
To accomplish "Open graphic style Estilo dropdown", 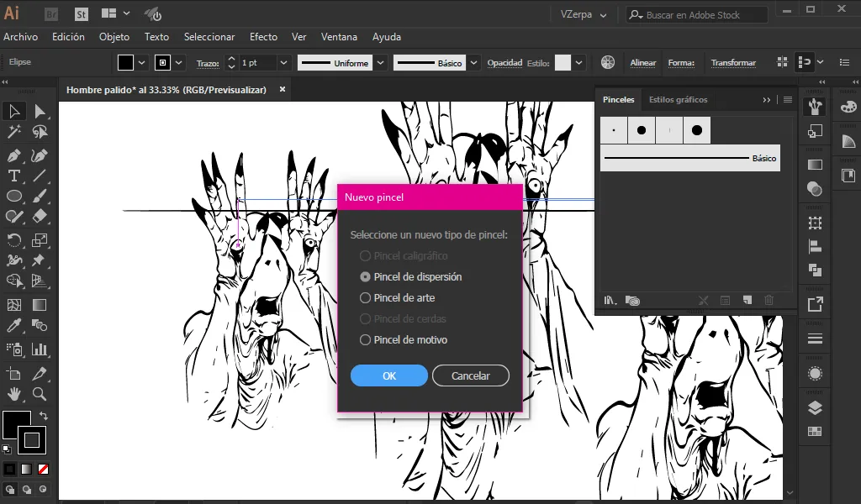I will click(578, 62).
